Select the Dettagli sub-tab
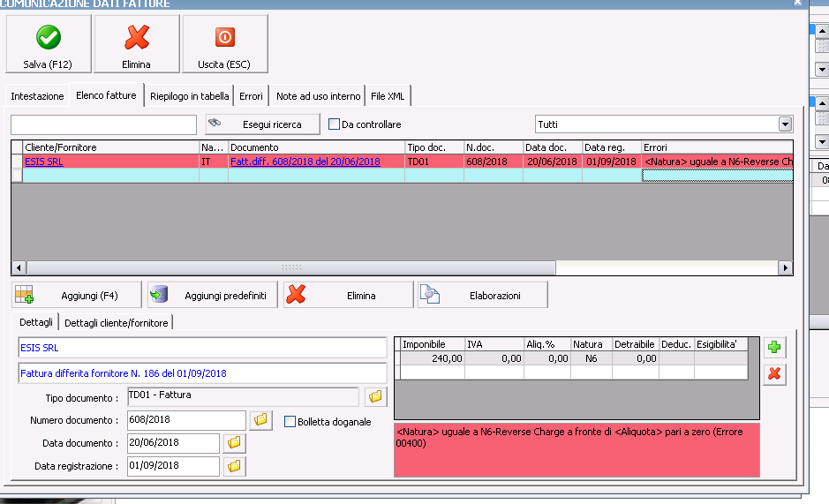The height and width of the screenshot is (504, 829). coord(36,322)
